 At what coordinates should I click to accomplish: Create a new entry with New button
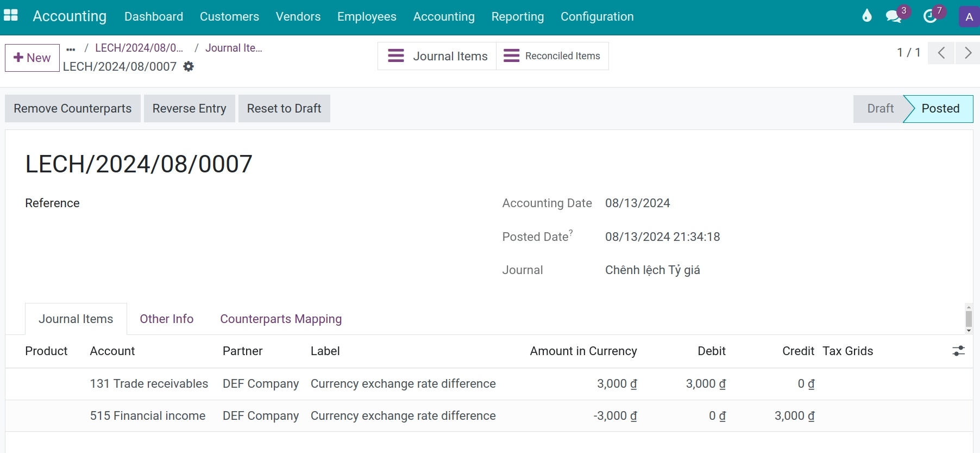[32, 58]
